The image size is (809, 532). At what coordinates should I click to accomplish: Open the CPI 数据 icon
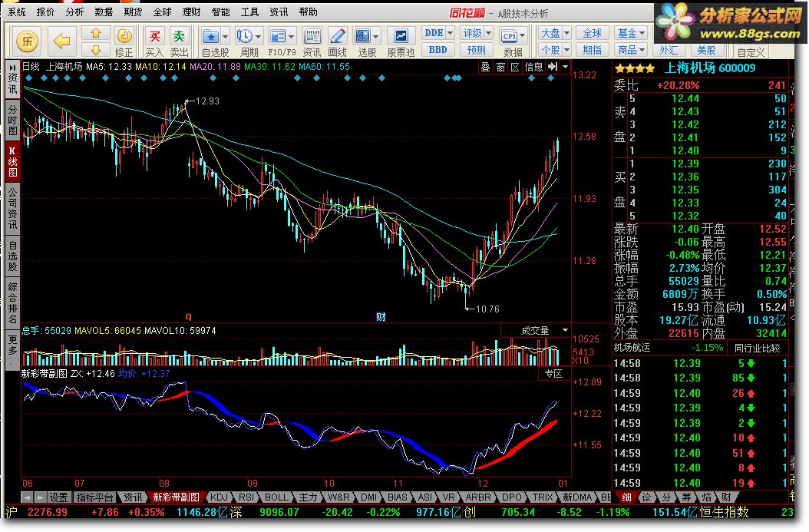tap(509, 36)
